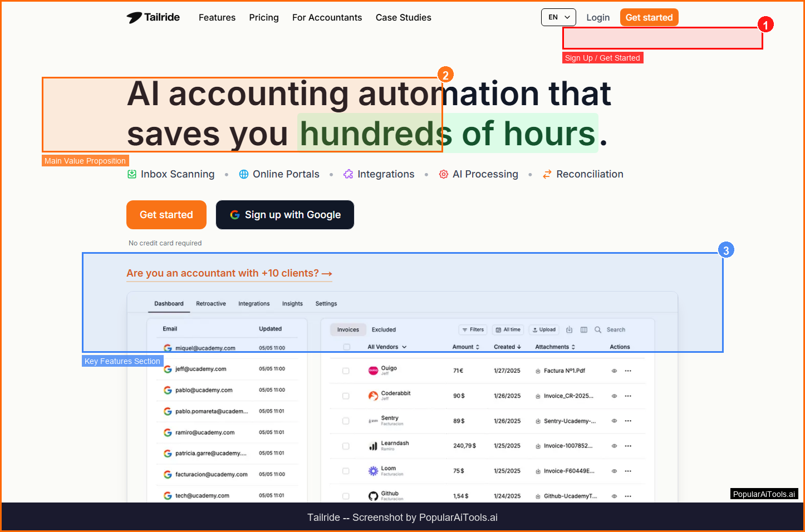Click the Google icon beside jeff@ucademy.com
805x532 pixels.
[x=168, y=369]
